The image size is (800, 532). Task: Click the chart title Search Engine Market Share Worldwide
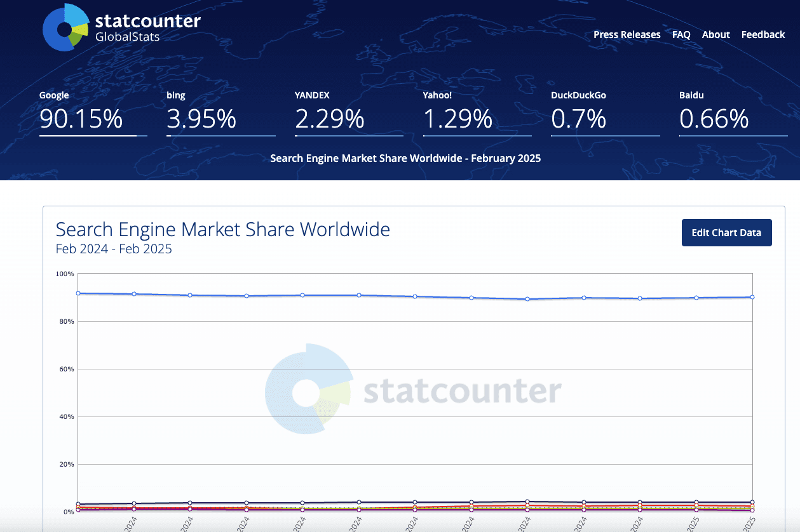[222, 229]
